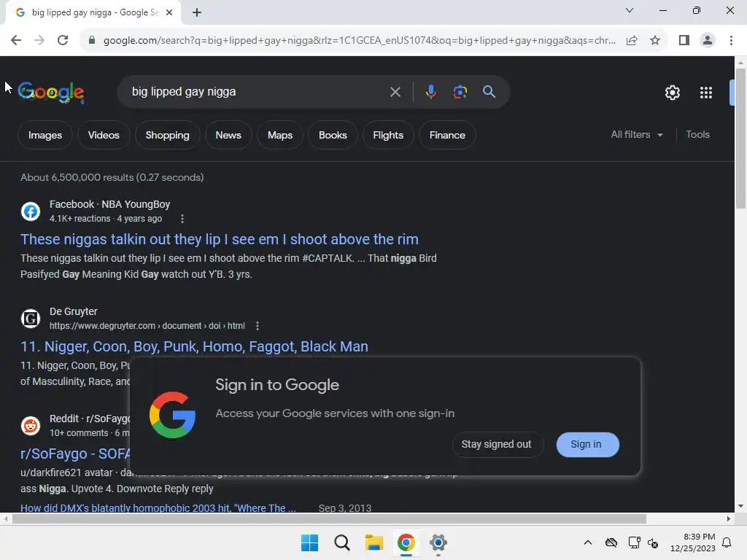The width and height of the screenshot is (747, 560).
Task: Open the De Gruyter result title link
Action: (x=194, y=346)
